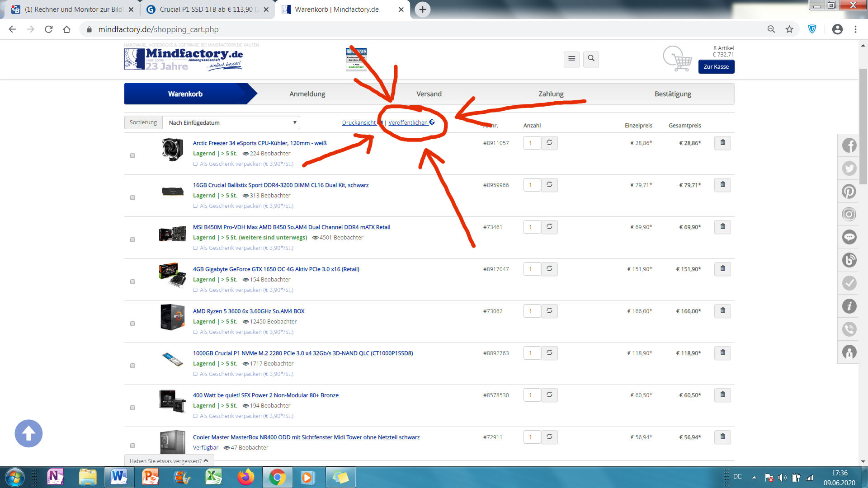Click the site search magnifier icon

(591, 59)
